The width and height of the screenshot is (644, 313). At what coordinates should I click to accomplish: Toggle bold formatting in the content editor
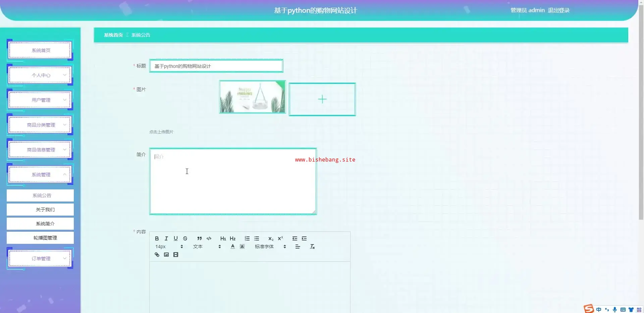point(157,238)
